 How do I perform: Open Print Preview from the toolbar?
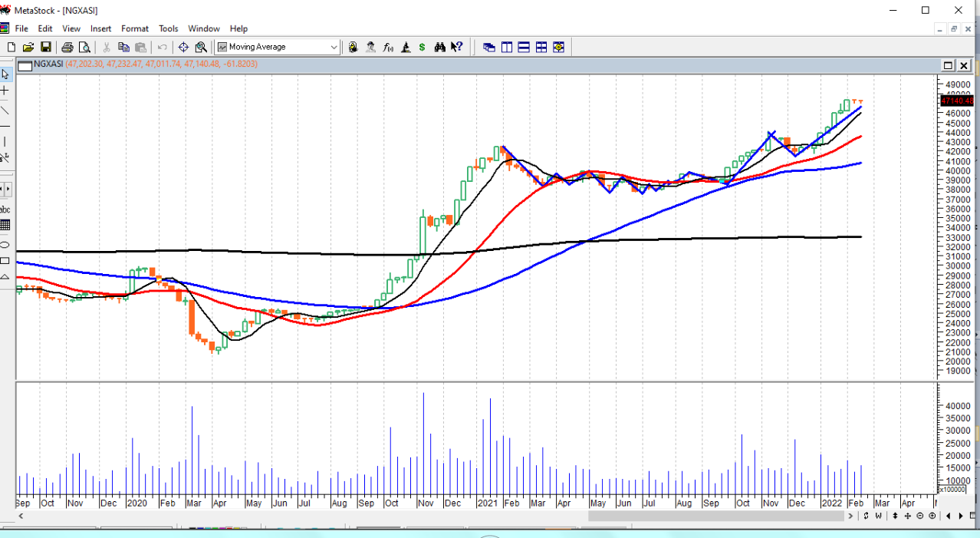point(84,47)
